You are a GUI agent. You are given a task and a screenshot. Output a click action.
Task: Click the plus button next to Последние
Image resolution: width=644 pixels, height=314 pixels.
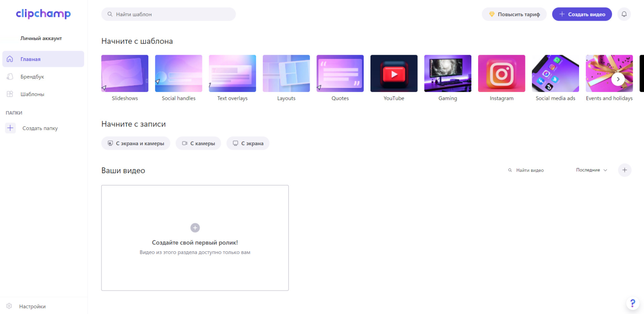pos(625,170)
